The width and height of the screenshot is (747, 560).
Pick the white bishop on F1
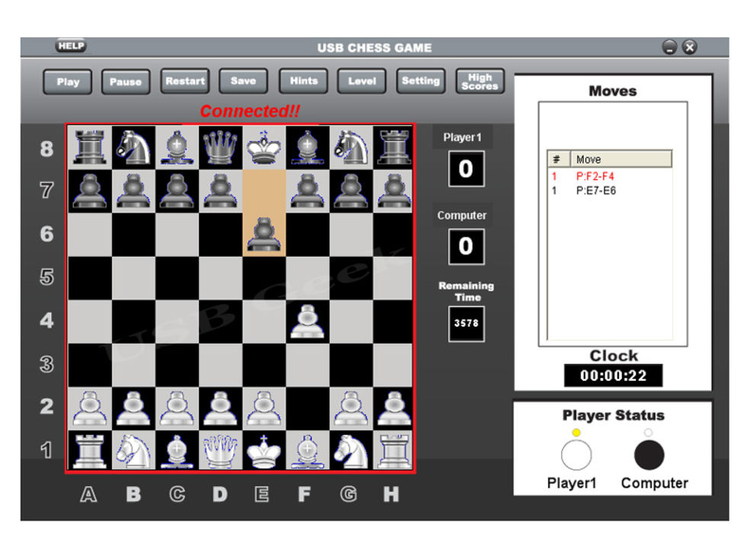(307, 451)
